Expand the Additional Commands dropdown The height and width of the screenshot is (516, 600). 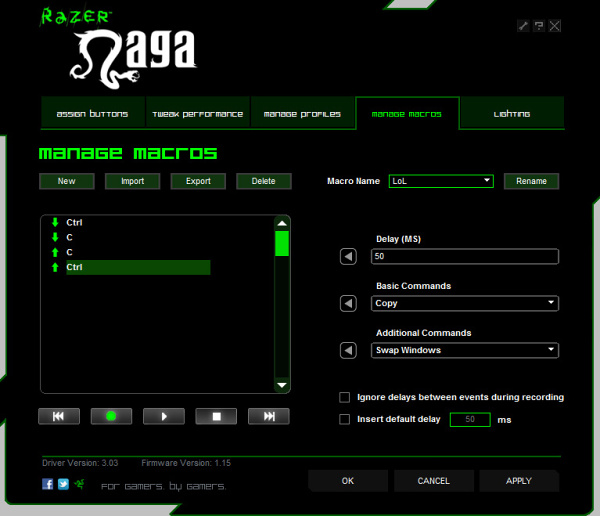point(465,350)
